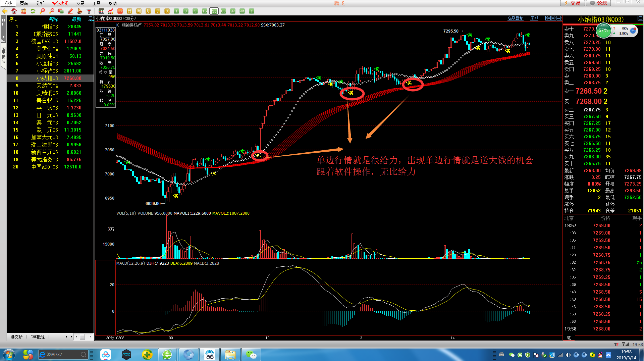This screenshot has width=644, height=361.
Task: Select the 2hr period icon
Action: [x=233, y=11]
